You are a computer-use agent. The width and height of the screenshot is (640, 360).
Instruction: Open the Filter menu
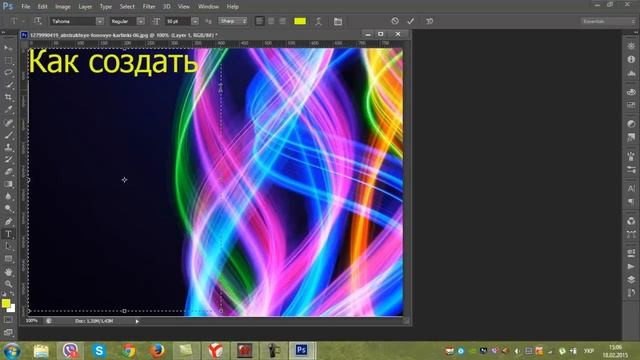[149, 7]
